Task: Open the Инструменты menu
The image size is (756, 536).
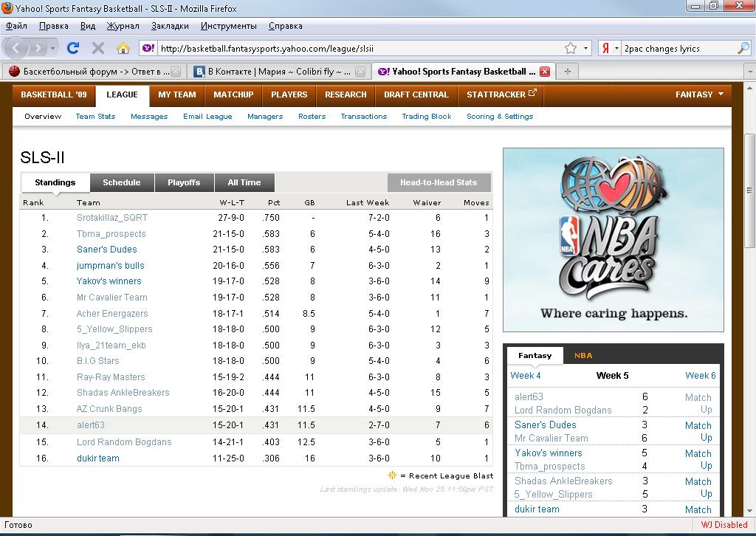Action: [x=229, y=26]
